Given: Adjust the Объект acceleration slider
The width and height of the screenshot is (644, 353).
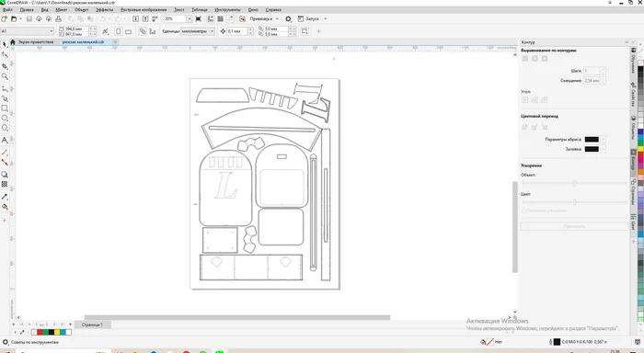Looking at the screenshot, I should pyautogui.click(x=574, y=183).
